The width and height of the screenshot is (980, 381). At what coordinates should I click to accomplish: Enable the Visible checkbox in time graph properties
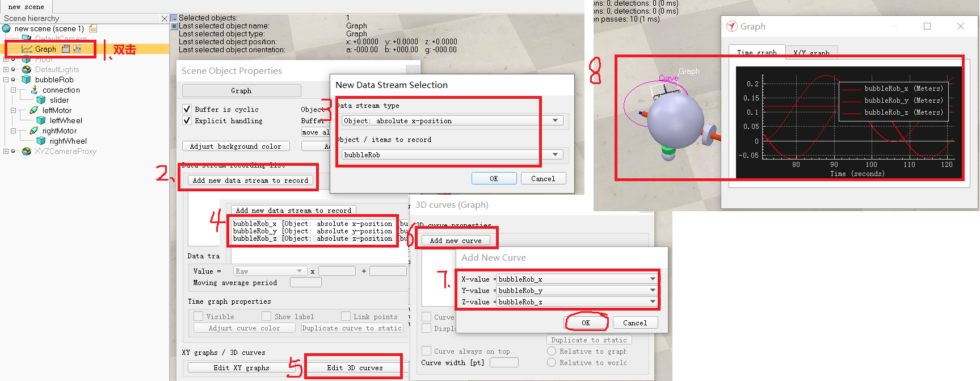pyautogui.click(x=198, y=316)
